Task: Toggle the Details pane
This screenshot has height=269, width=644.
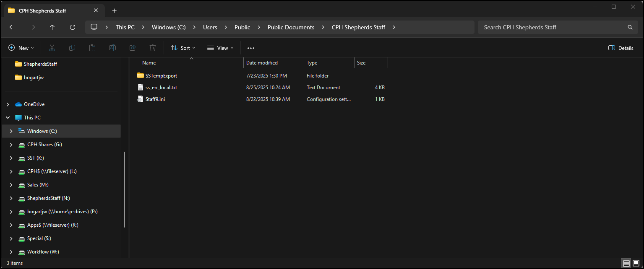Action: pos(621,48)
